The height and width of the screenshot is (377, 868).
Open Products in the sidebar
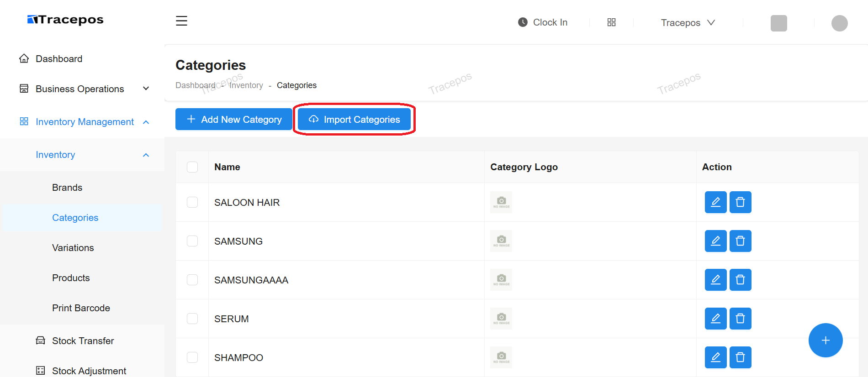point(71,278)
